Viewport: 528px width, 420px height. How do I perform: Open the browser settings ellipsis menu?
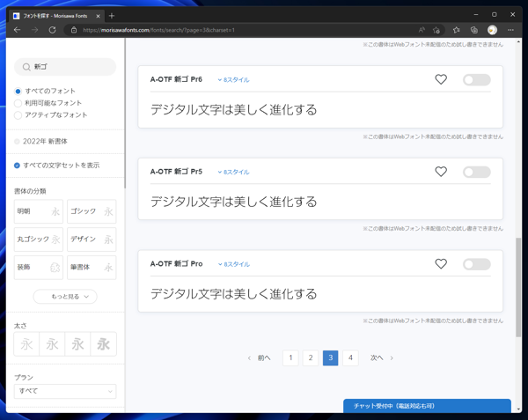pyautogui.click(x=510, y=30)
